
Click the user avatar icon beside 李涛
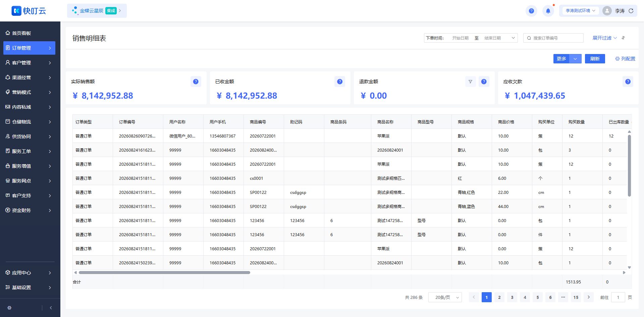607,11
